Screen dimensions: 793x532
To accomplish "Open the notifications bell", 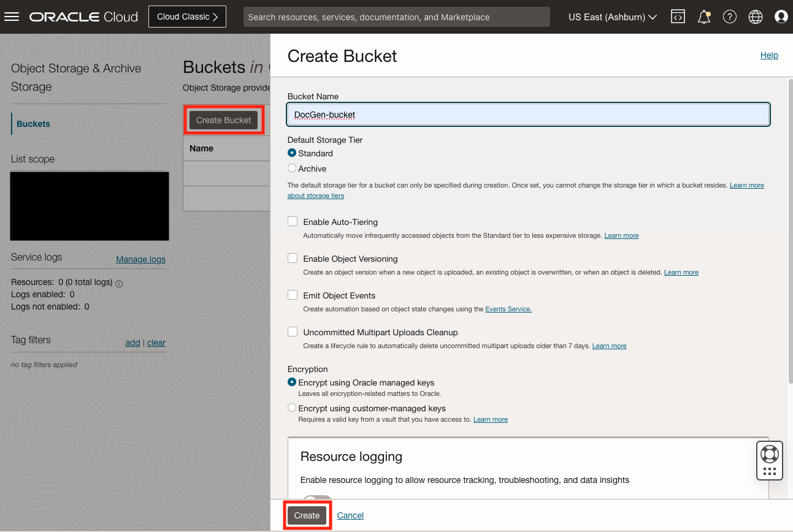I will (703, 17).
